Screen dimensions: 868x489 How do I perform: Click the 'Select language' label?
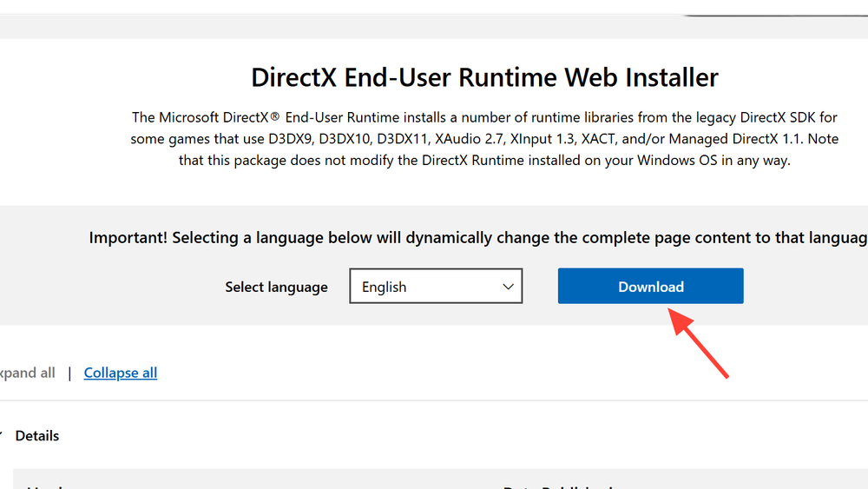276,287
